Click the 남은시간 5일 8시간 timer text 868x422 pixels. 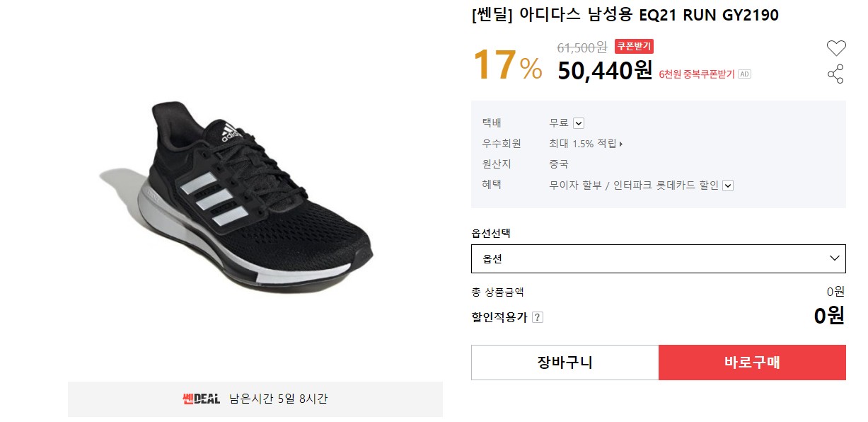[x=278, y=399]
